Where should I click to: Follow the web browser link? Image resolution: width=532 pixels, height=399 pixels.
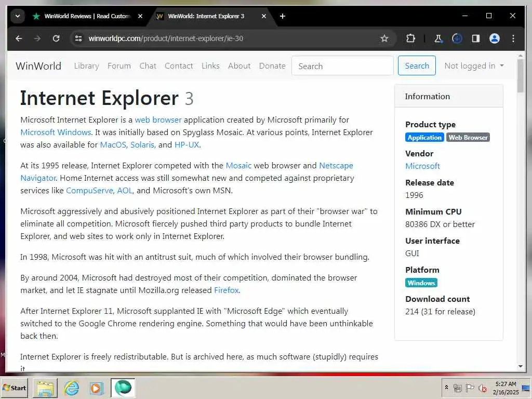pos(158,120)
